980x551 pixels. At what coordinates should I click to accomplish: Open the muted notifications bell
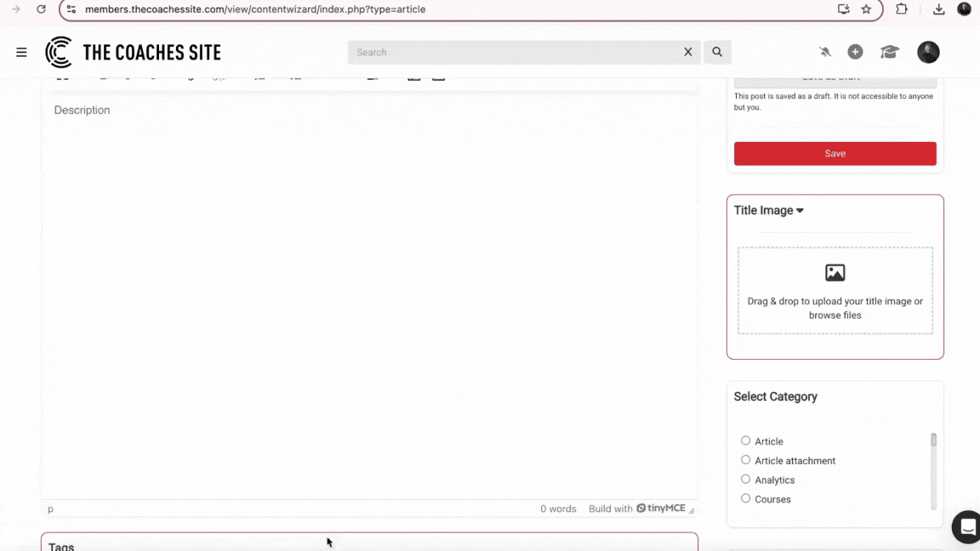[824, 53]
